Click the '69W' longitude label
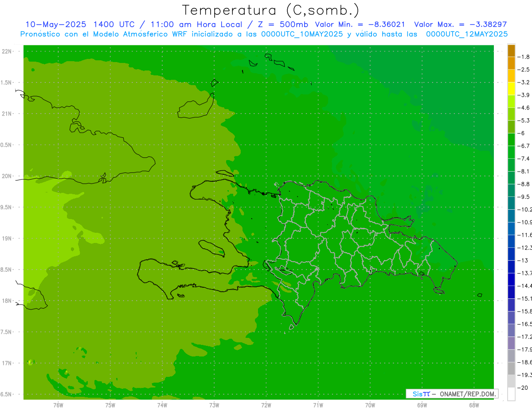 422,405
